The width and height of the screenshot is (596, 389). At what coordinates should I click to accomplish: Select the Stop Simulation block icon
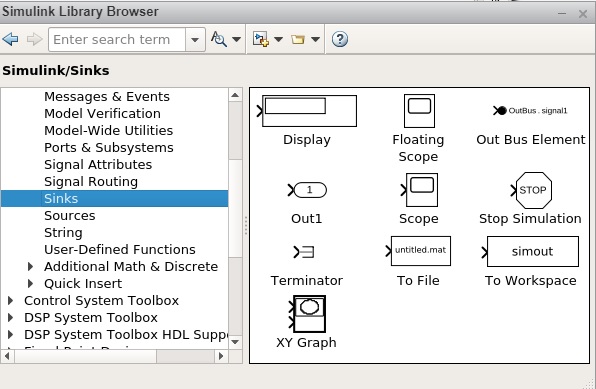click(x=531, y=190)
